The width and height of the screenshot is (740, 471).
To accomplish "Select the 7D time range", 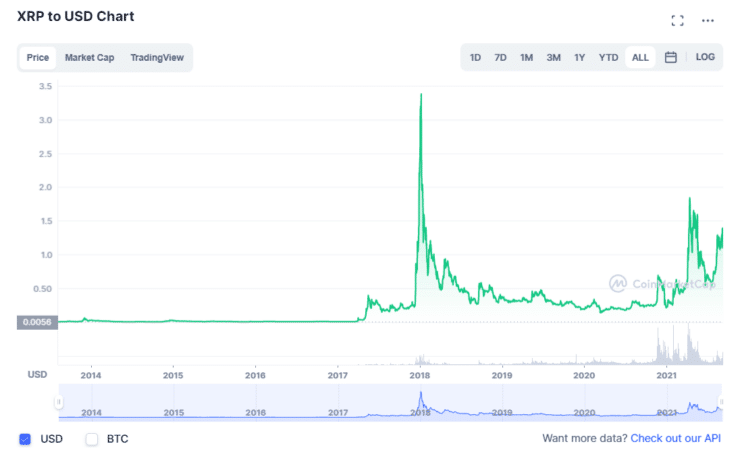I will click(x=500, y=58).
